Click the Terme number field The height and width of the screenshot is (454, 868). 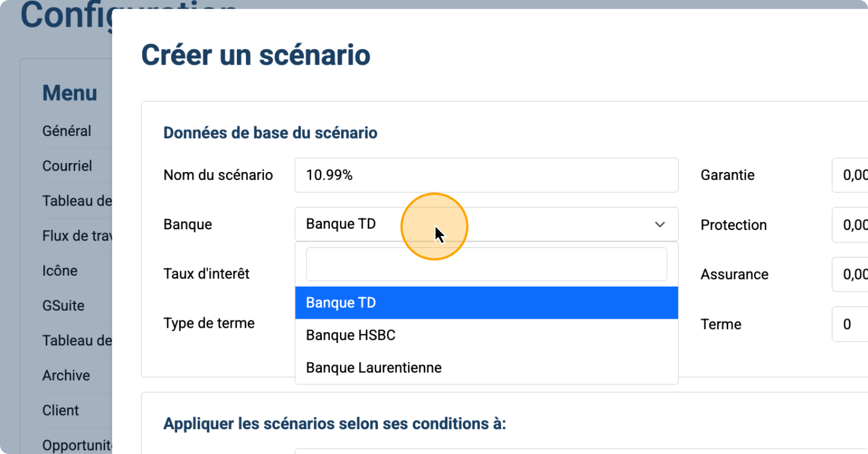click(850, 324)
